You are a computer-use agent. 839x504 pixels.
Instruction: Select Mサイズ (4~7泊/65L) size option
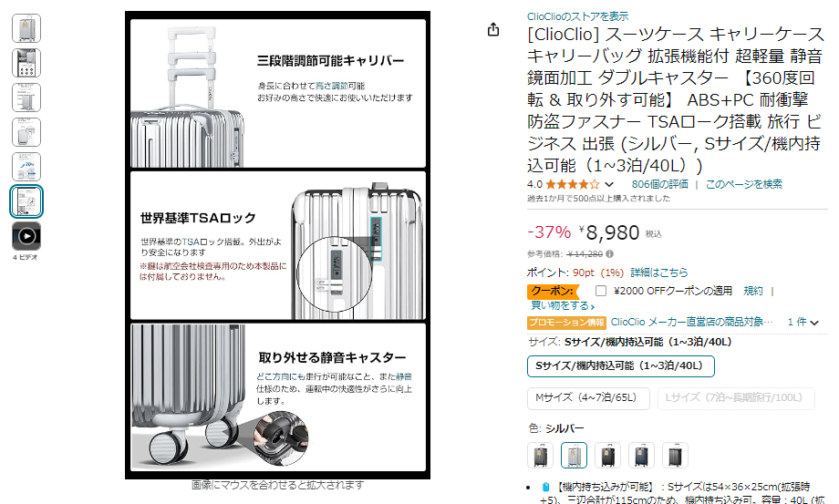588,398
